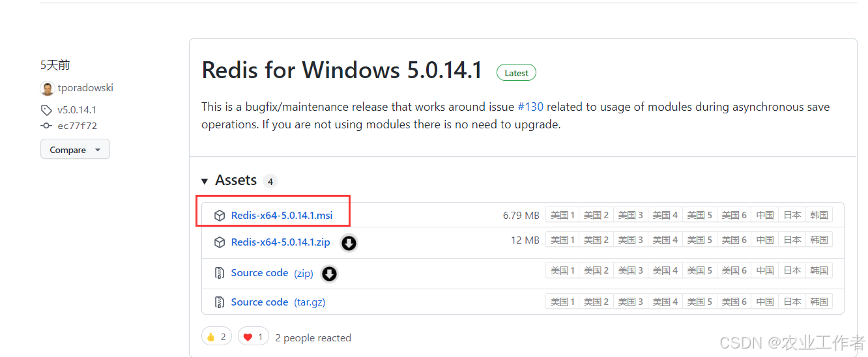Open the Source code (tar.gz) link

coord(278,302)
